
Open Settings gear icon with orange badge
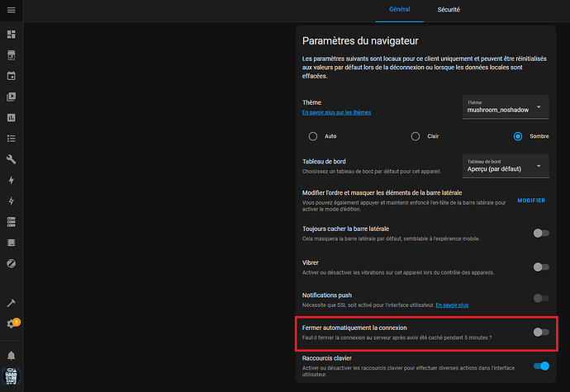(12, 324)
